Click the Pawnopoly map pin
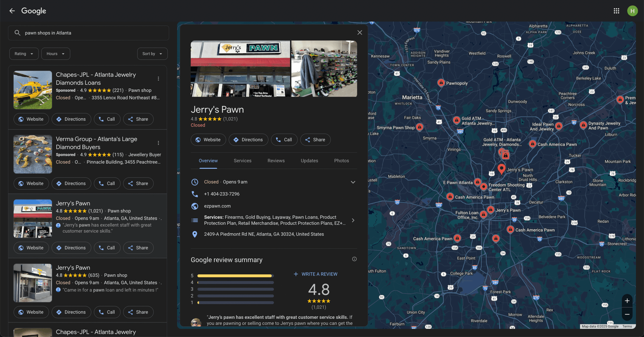The image size is (644, 337). [441, 82]
